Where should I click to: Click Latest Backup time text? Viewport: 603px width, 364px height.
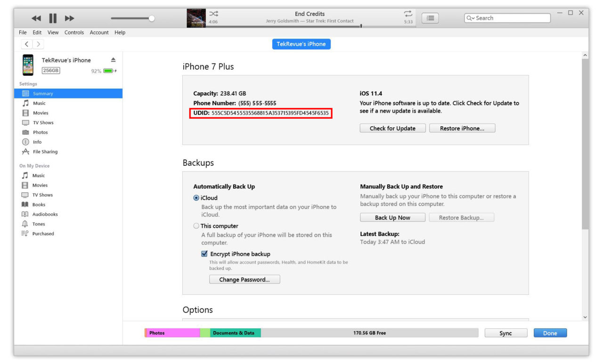(392, 242)
